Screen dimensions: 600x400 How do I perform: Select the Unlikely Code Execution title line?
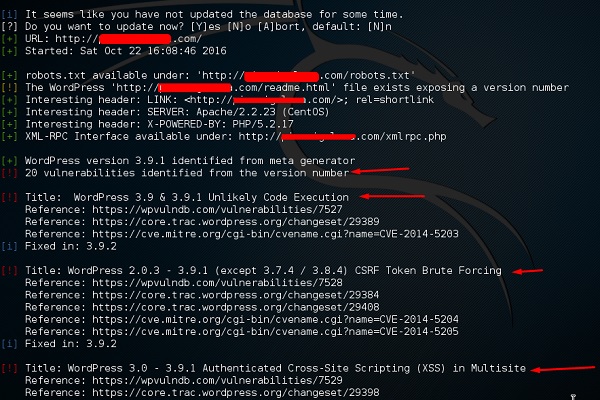pos(188,198)
